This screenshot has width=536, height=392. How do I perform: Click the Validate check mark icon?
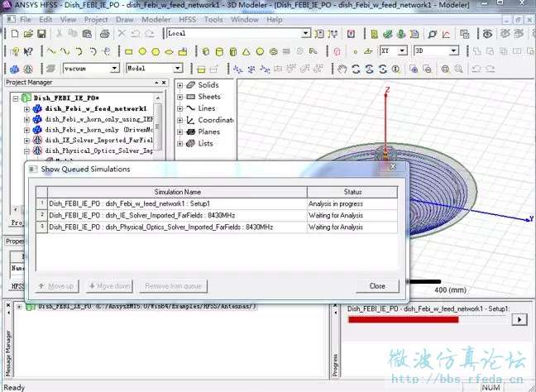(x=388, y=33)
